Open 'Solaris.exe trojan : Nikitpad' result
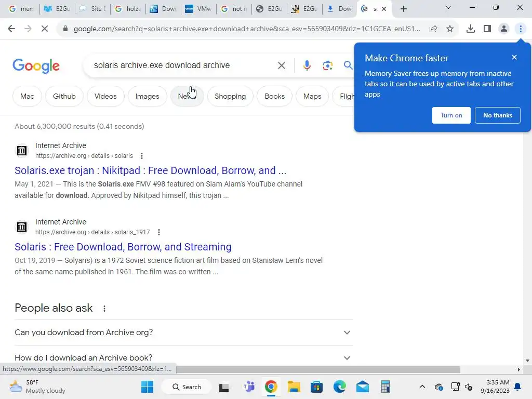The image size is (532, 399). (150, 170)
